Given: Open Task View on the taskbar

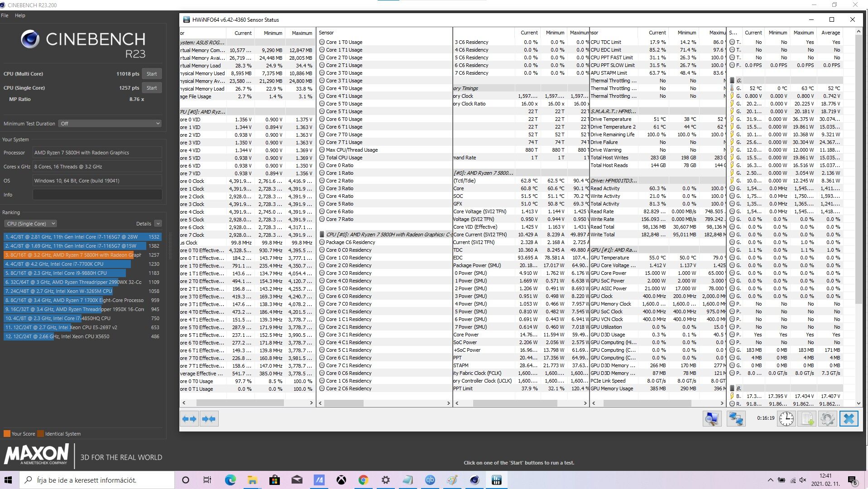Looking at the screenshot, I should point(207,480).
